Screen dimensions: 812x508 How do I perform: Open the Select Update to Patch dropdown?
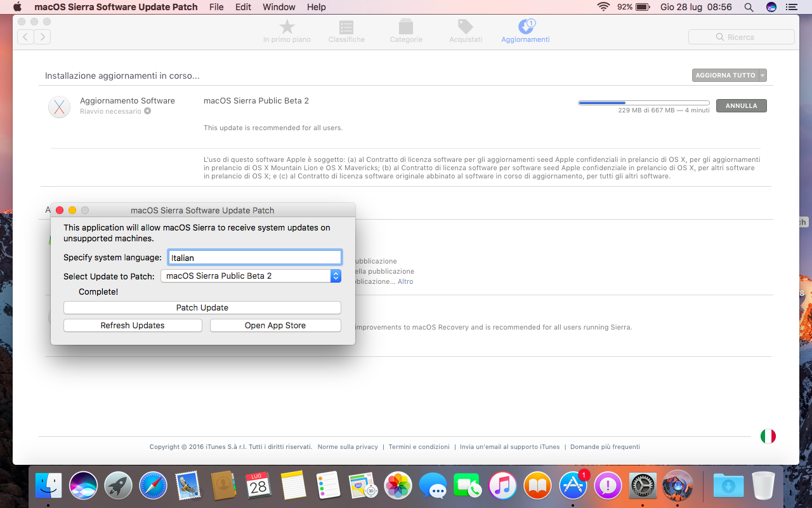pyautogui.click(x=251, y=276)
